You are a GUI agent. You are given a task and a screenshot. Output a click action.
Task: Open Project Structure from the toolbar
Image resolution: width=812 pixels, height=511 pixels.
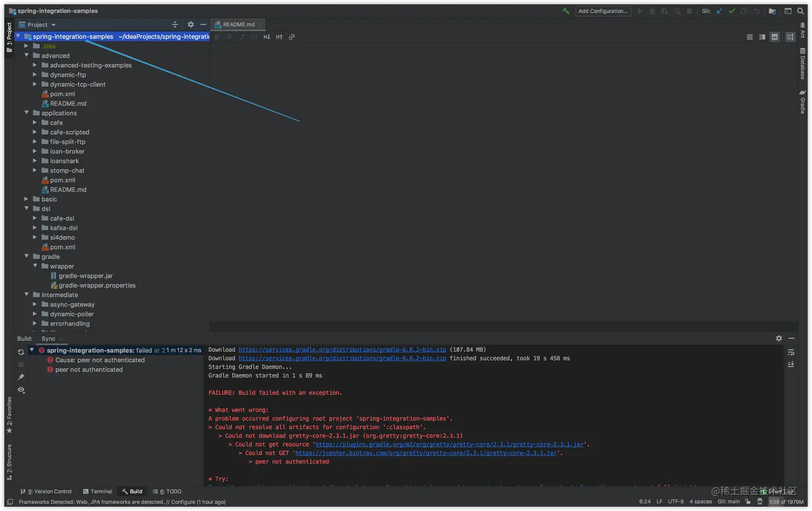[772, 11]
